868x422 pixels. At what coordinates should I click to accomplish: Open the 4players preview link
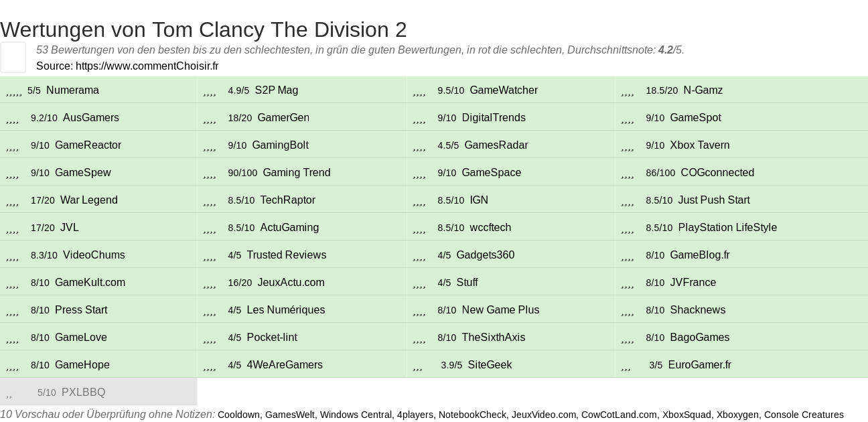tap(415, 415)
